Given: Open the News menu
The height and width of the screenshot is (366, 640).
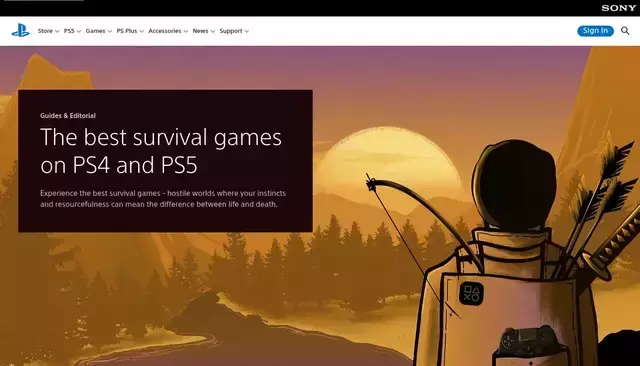Looking at the screenshot, I should click(x=200, y=31).
